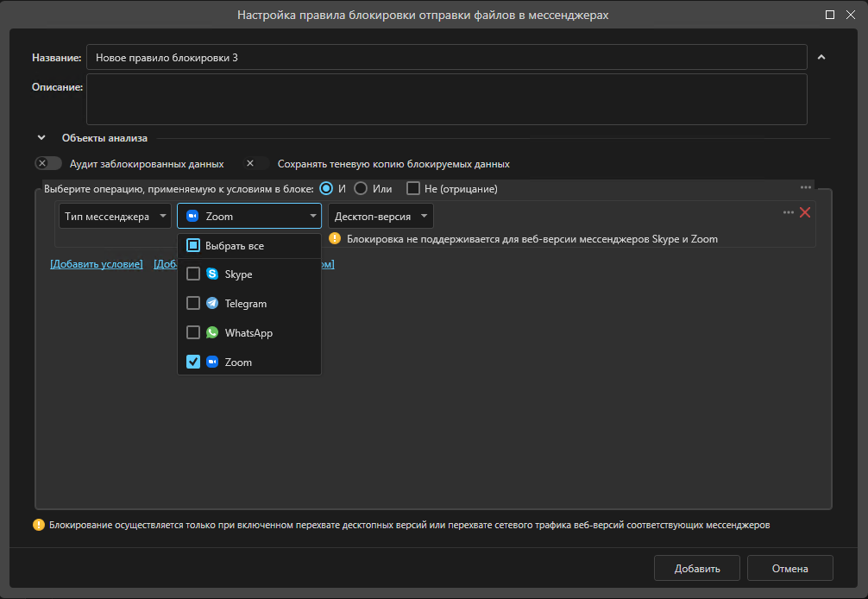
Task: Click the 'Отмена' button
Action: tap(790, 568)
